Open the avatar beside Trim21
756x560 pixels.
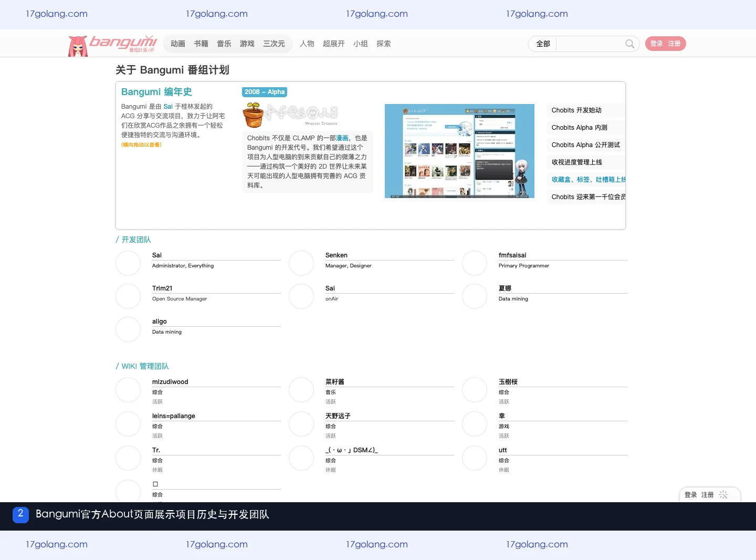pos(128,296)
